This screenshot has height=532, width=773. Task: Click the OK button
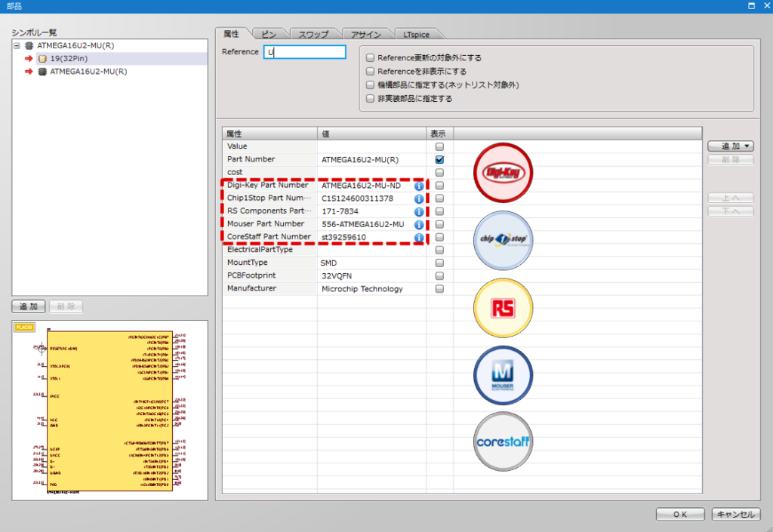(x=680, y=515)
